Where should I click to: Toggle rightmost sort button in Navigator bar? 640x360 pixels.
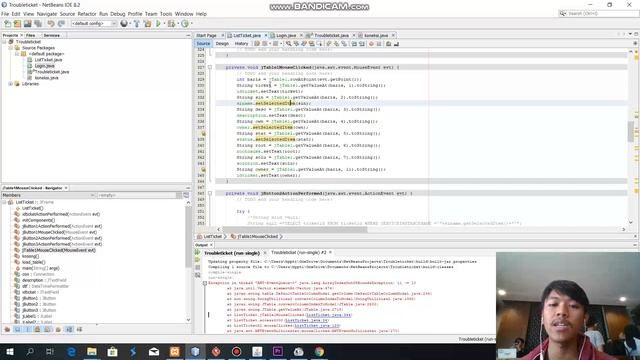click(79, 329)
